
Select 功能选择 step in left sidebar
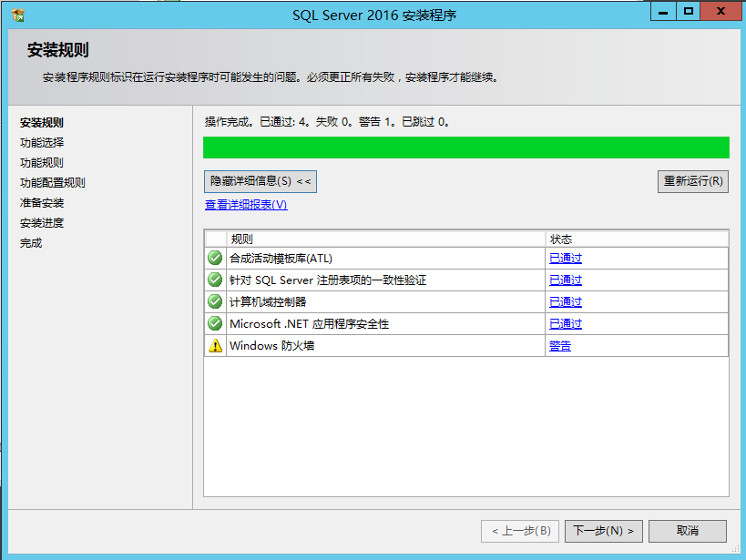point(42,143)
